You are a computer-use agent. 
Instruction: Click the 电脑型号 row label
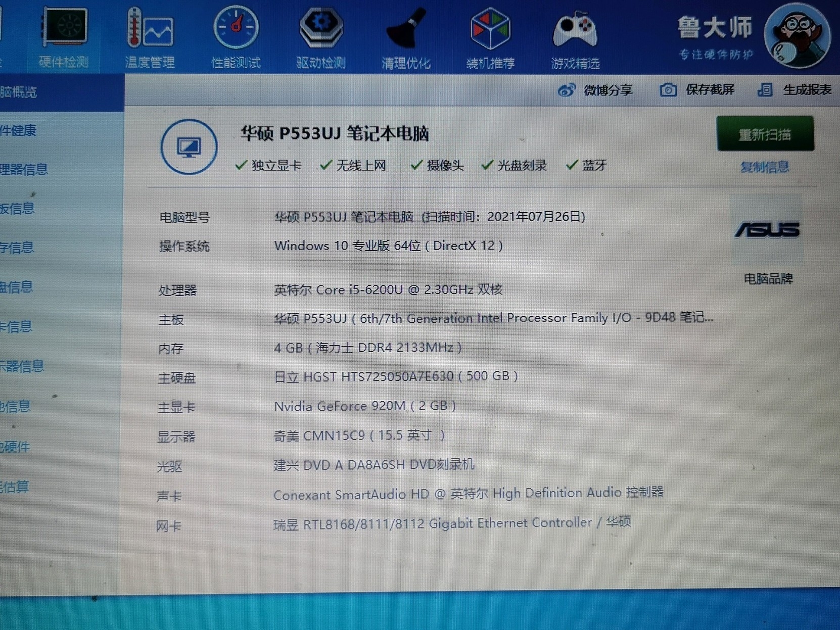click(184, 218)
